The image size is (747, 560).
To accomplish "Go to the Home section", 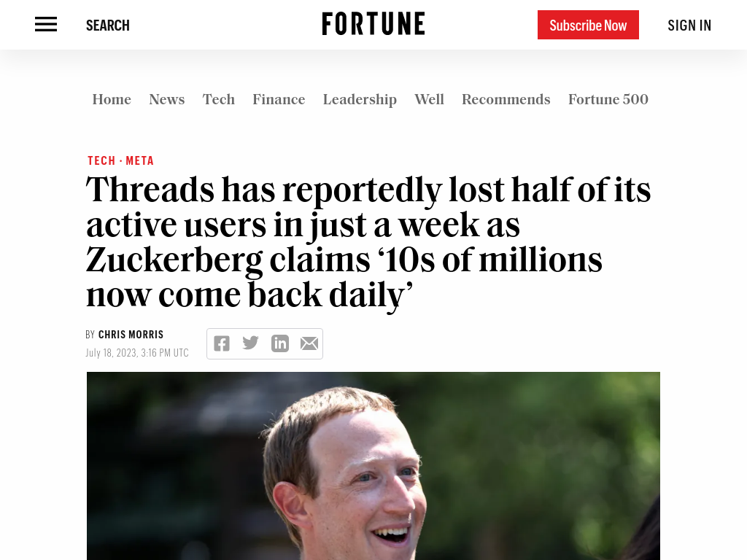I will click(x=112, y=100).
